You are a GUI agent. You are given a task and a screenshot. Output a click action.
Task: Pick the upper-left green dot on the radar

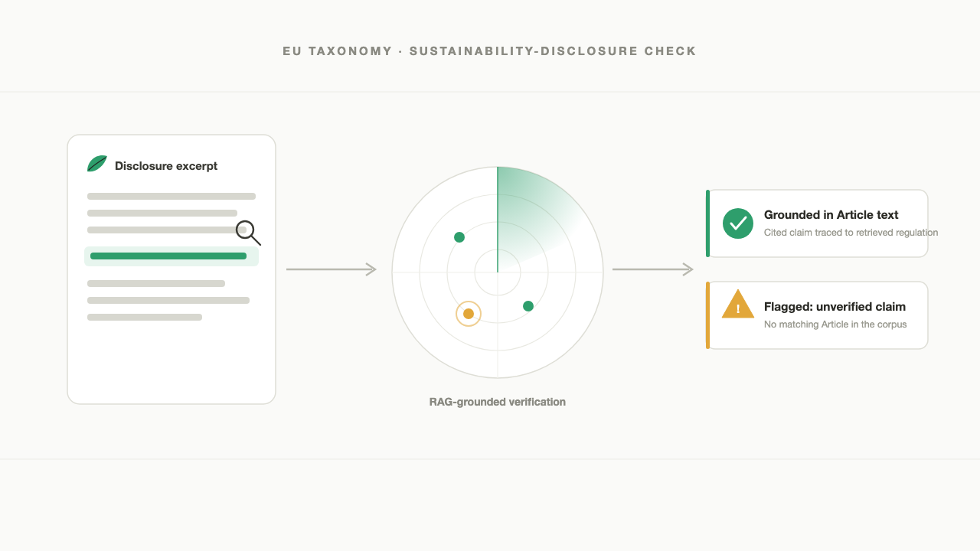459,237
